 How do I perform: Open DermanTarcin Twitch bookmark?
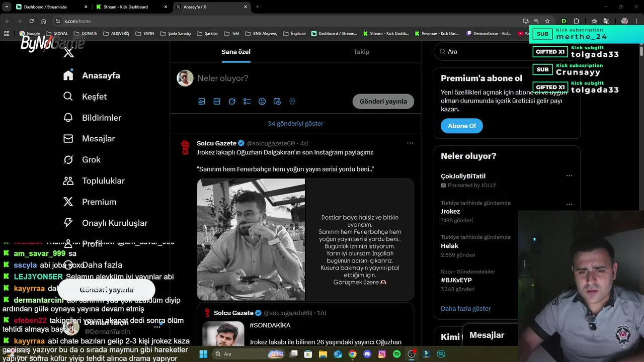pyautogui.click(x=488, y=34)
